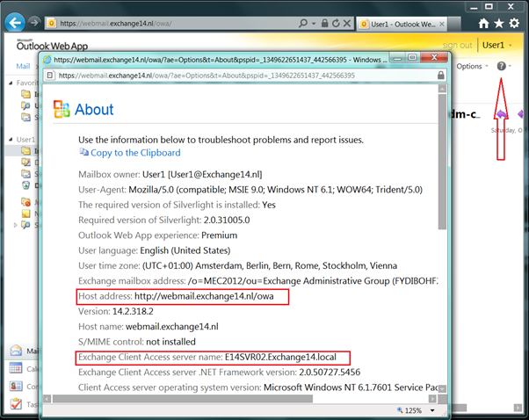Expand the Options dropdown menu

pos(473,66)
